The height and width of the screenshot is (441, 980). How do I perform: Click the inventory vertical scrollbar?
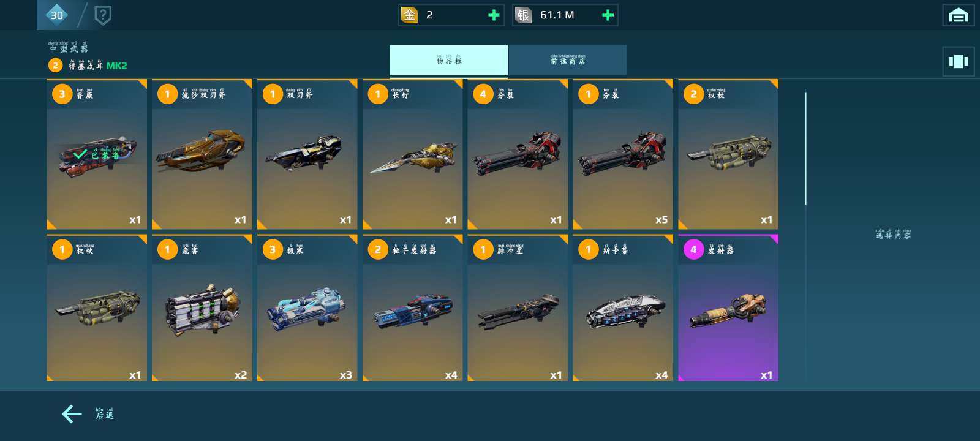tap(805, 148)
